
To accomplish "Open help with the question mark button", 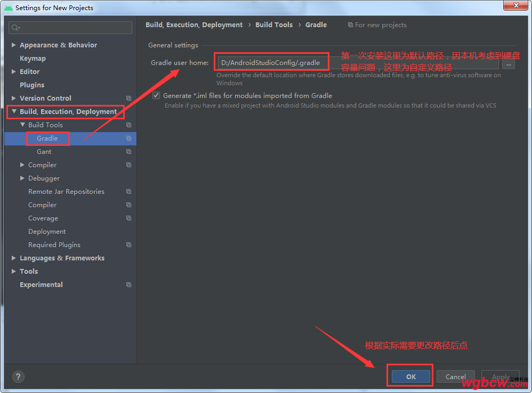I will pos(18,376).
